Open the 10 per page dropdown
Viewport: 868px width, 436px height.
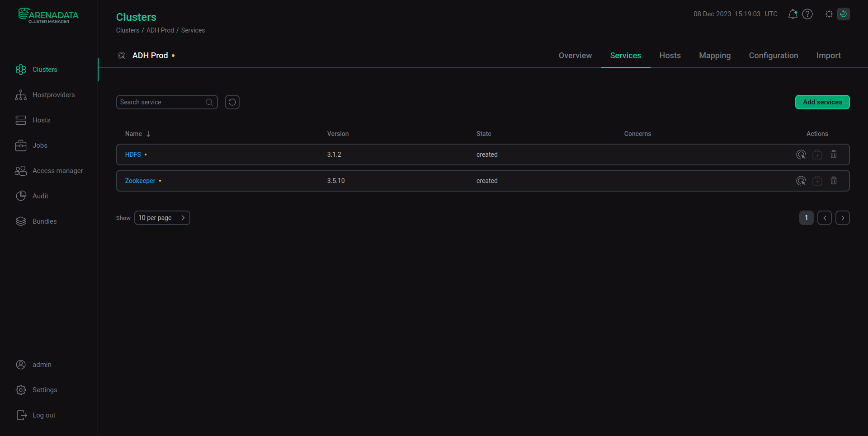pos(162,218)
